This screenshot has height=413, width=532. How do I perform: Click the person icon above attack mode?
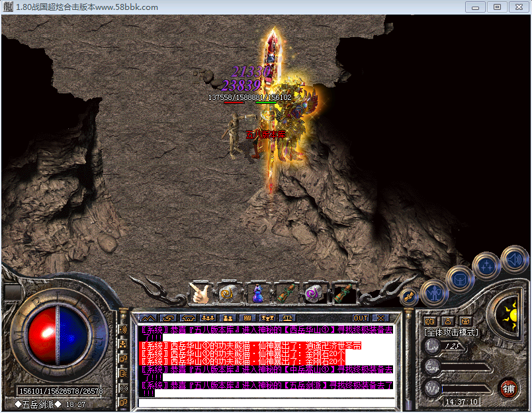[x=448, y=321]
